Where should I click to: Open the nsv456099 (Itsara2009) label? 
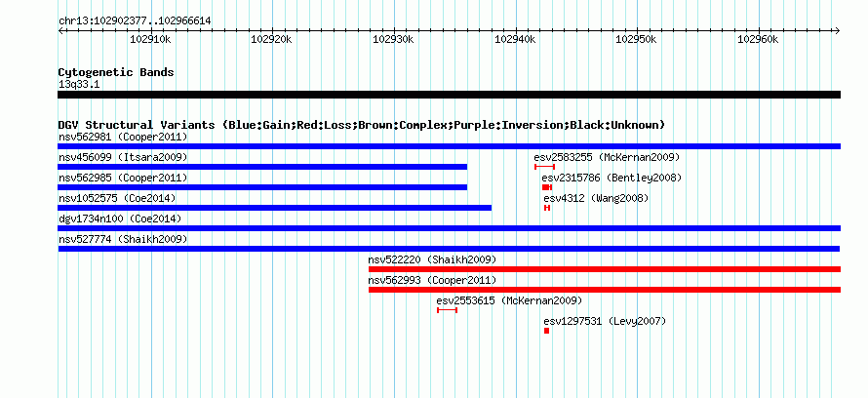123,157
